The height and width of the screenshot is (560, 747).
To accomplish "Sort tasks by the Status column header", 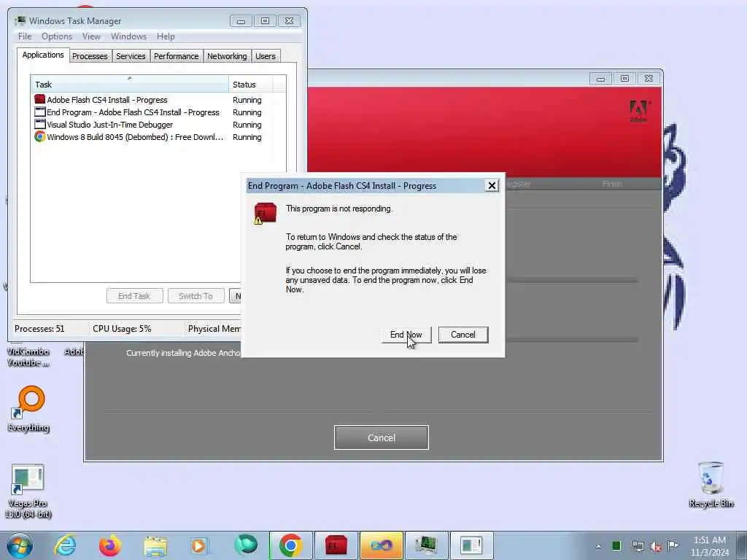I will coord(251,85).
